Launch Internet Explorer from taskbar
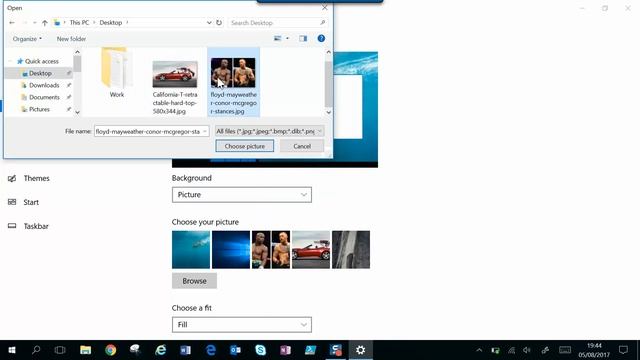The width and height of the screenshot is (640, 360). pos(160,350)
